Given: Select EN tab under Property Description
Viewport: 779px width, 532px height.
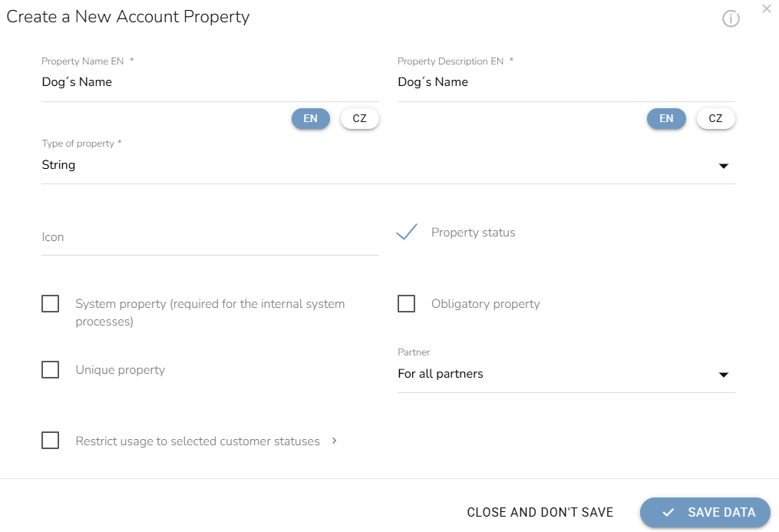Looking at the screenshot, I should (x=666, y=119).
